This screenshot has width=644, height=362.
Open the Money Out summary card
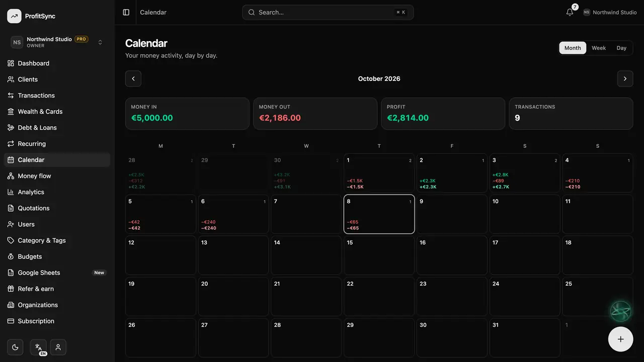point(315,114)
